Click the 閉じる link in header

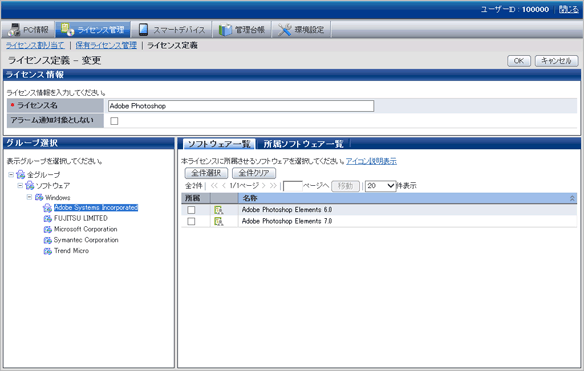pyautogui.click(x=568, y=9)
